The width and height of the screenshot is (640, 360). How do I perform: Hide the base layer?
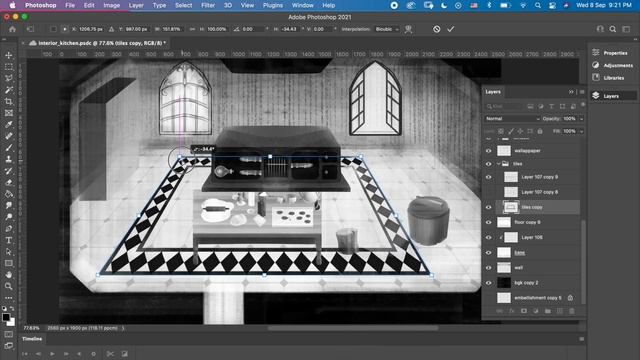[x=489, y=253]
